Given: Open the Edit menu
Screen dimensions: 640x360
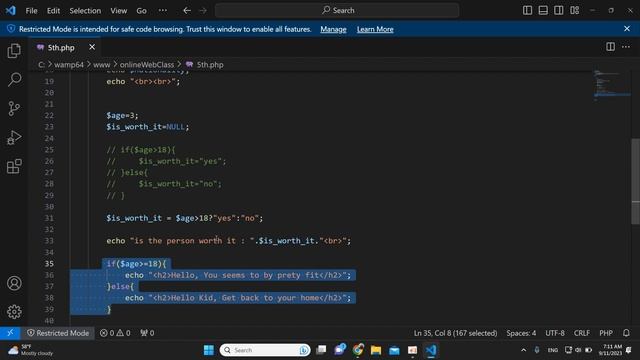Looking at the screenshot, I should coord(53,11).
